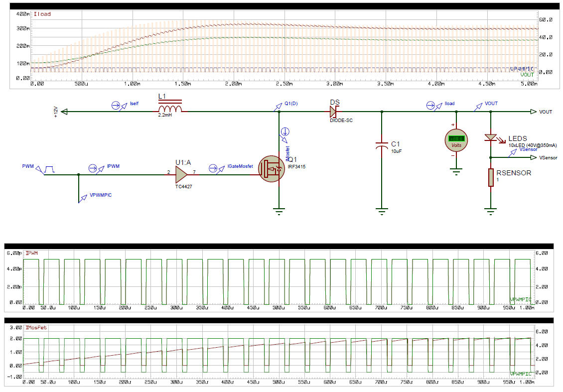Click the L1 reference label
The image size is (563, 392).
click(x=162, y=96)
